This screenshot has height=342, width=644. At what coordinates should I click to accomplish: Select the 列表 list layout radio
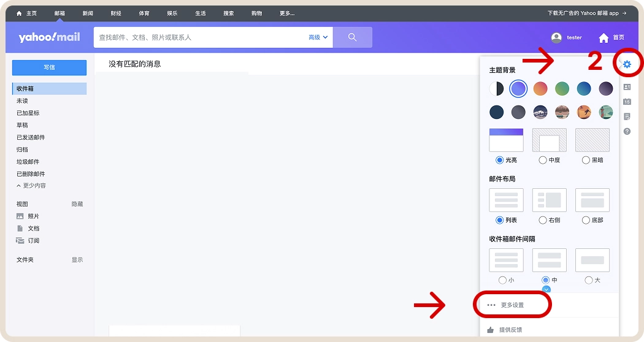pos(499,220)
